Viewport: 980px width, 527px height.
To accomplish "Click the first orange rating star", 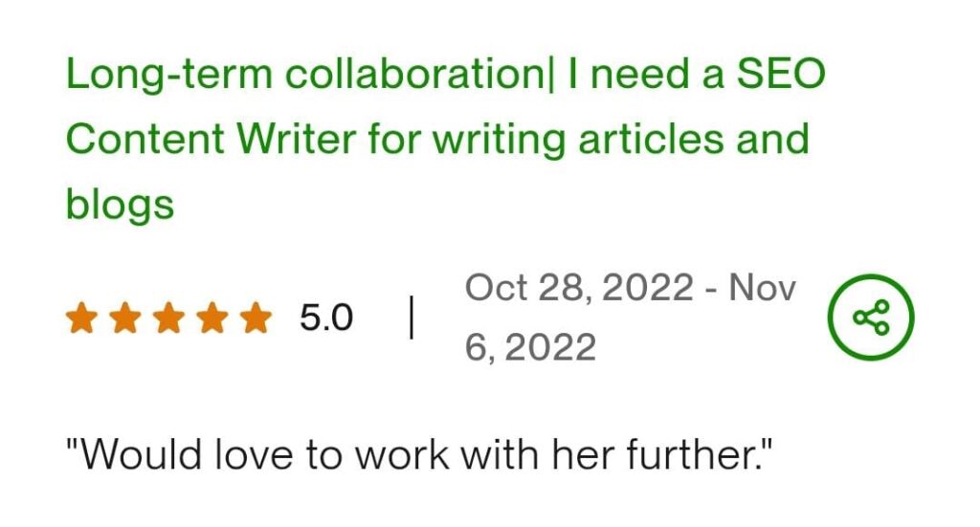I will (80, 318).
